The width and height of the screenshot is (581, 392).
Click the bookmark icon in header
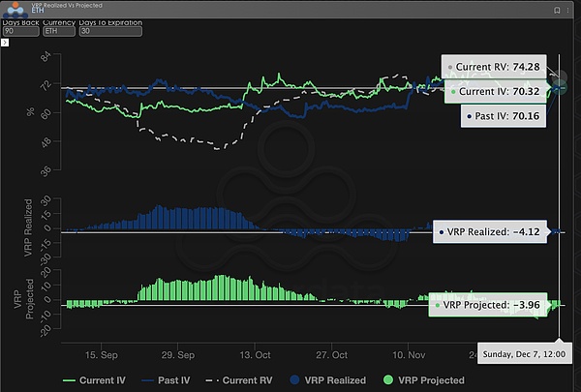tap(557, 10)
